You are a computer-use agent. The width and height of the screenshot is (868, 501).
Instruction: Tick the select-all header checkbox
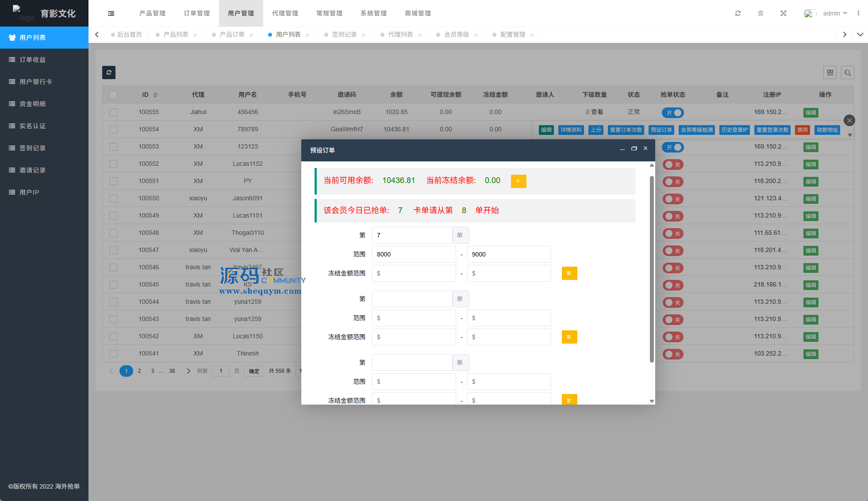pyautogui.click(x=113, y=95)
